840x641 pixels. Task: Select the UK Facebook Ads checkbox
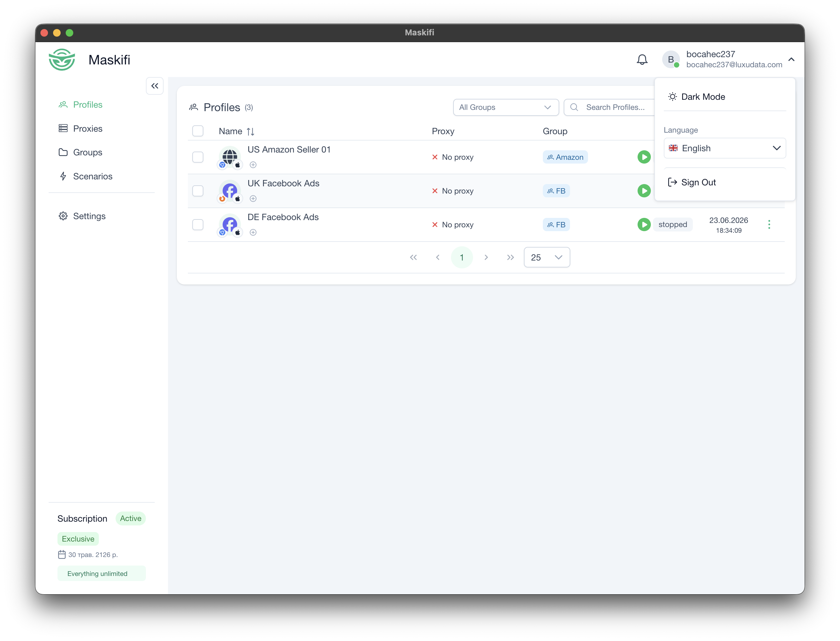198,191
